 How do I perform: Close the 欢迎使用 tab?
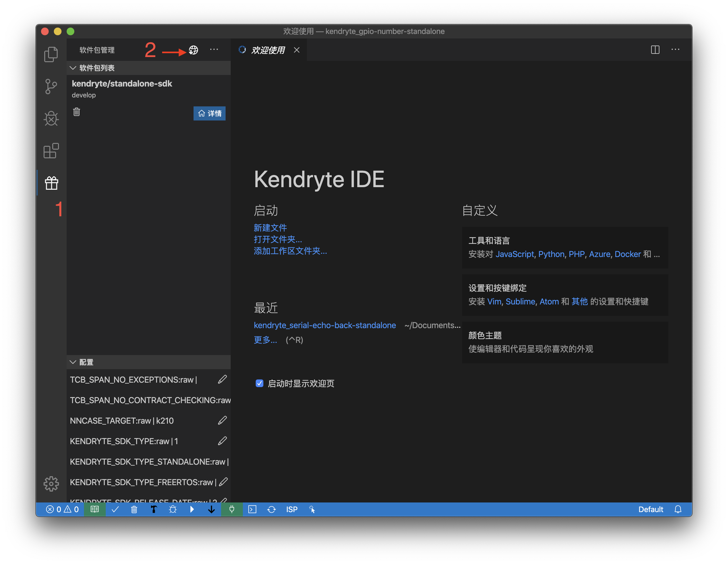point(297,50)
